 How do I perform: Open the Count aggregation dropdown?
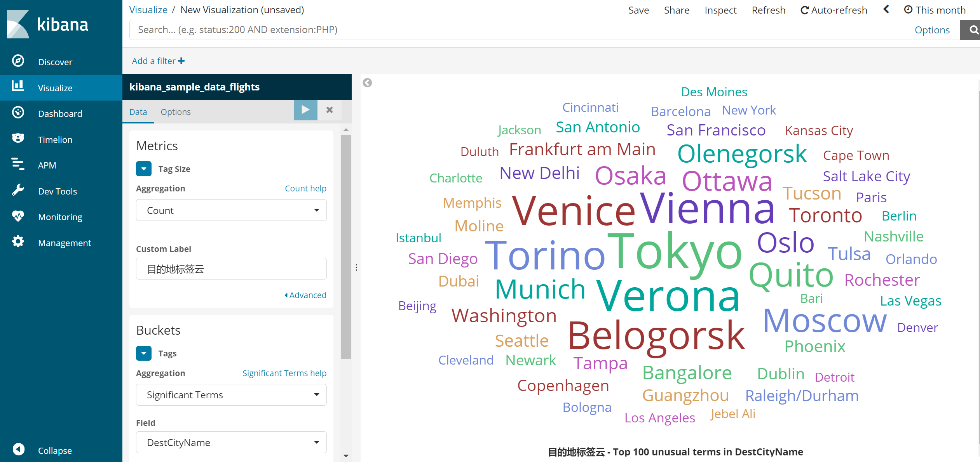pyautogui.click(x=231, y=210)
